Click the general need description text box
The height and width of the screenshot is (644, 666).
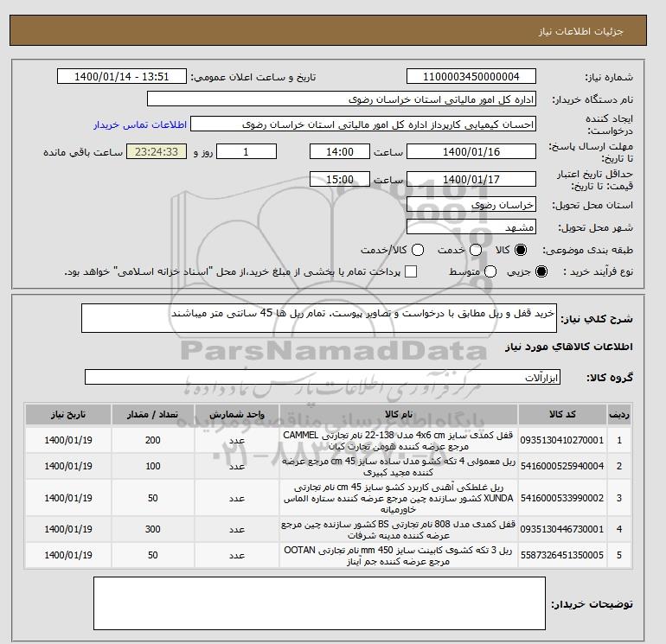pos(319,318)
